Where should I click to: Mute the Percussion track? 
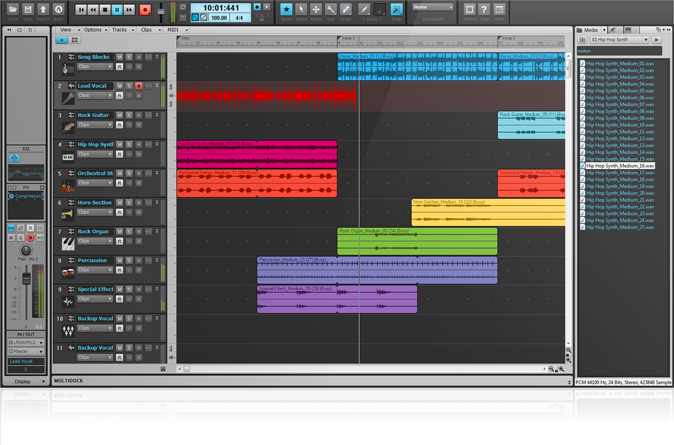tap(119, 261)
